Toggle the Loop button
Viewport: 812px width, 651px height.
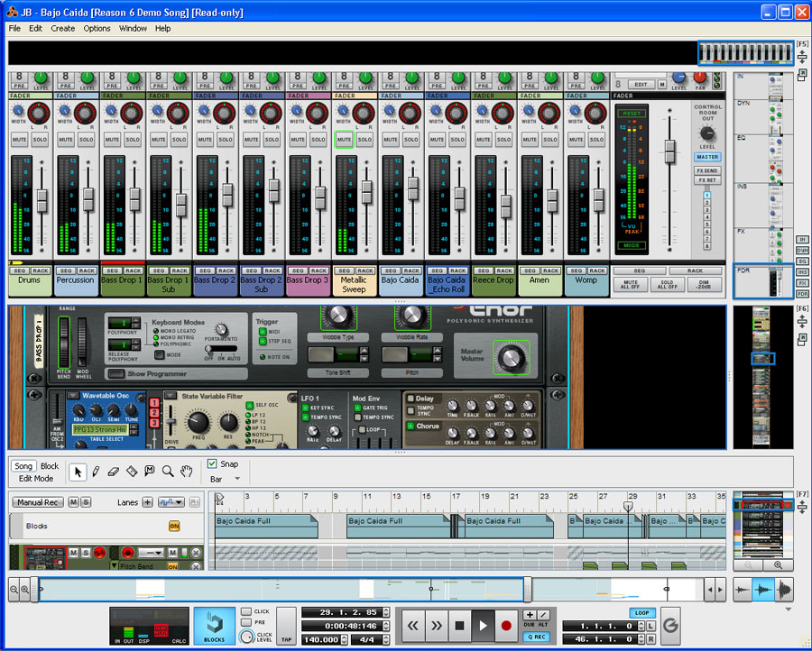[641, 613]
